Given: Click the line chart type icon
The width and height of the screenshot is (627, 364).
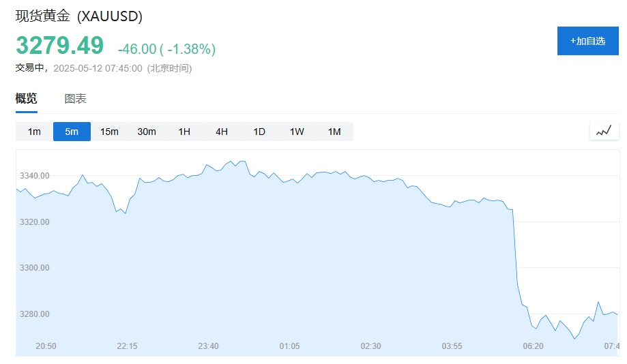Looking at the screenshot, I should pos(604,131).
